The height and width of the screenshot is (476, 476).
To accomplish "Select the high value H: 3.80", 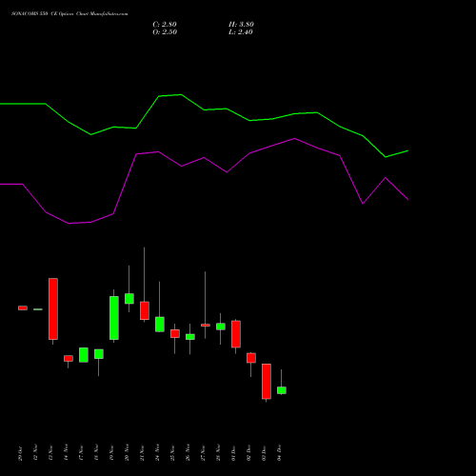I will (241, 25).
